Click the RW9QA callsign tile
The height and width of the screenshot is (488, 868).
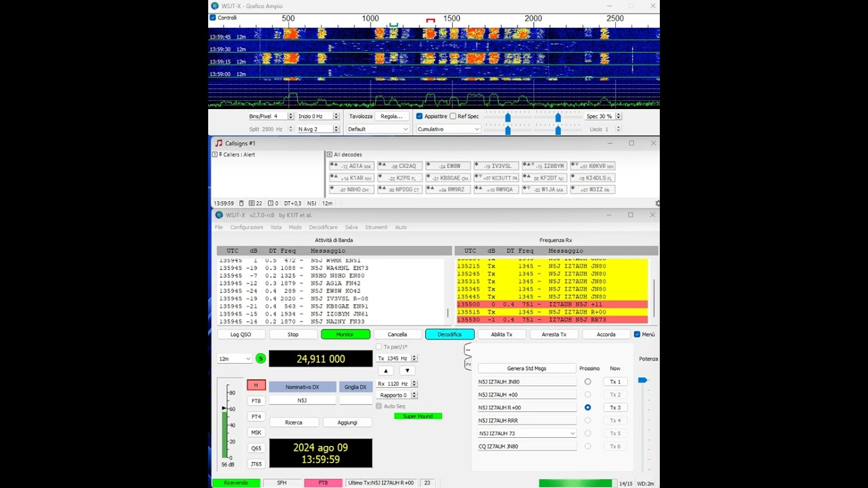click(496, 190)
